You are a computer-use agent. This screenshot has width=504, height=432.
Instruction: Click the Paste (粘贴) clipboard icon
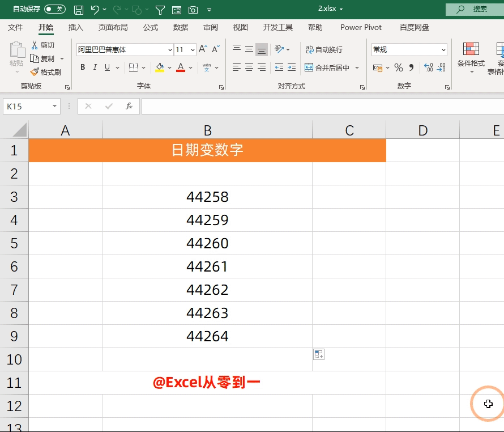17,50
